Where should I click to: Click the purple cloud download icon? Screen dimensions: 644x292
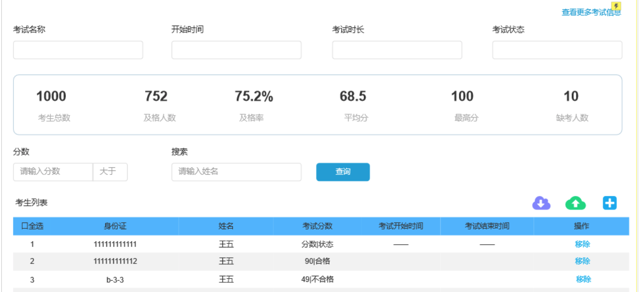click(x=541, y=203)
